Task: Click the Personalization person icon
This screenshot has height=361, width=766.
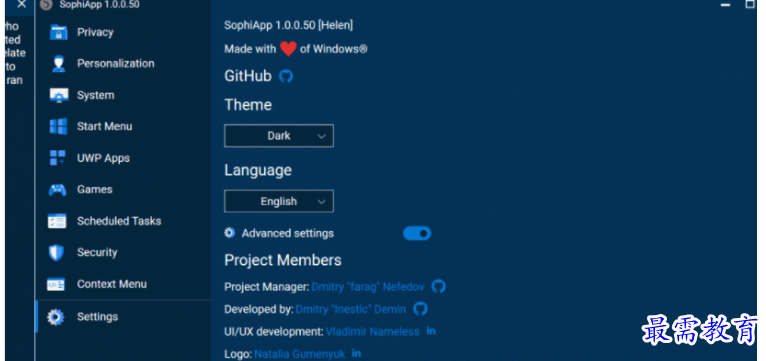Action: click(x=59, y=64)
